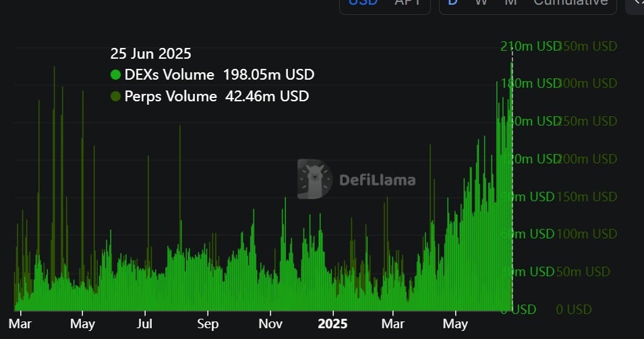
Task: Select the APT denomination toggle
Action: tap(407, 3)
